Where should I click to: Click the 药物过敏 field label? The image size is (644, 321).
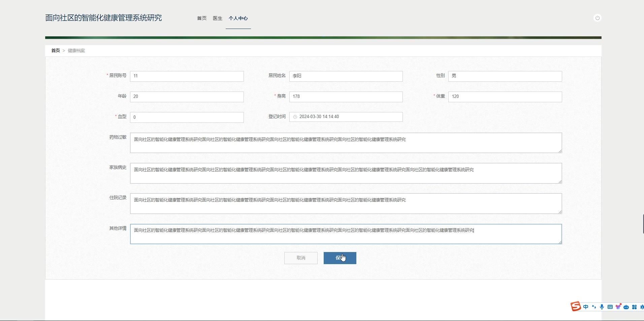pyautogui.click(x=118, y=137)
